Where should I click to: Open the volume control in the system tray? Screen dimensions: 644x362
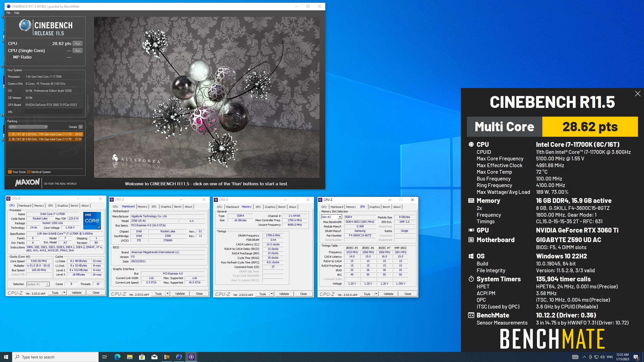pos(602,357)
